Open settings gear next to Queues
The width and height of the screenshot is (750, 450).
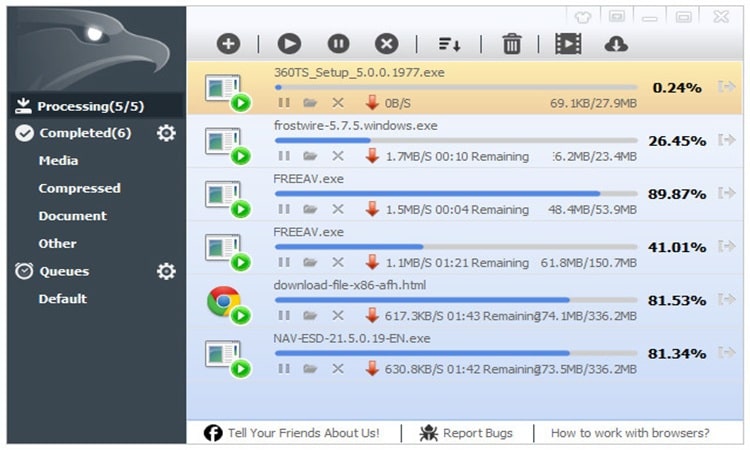click(166, 271)
